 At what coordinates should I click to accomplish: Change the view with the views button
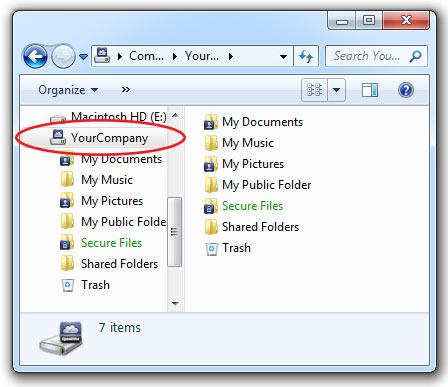pos(314,90)
